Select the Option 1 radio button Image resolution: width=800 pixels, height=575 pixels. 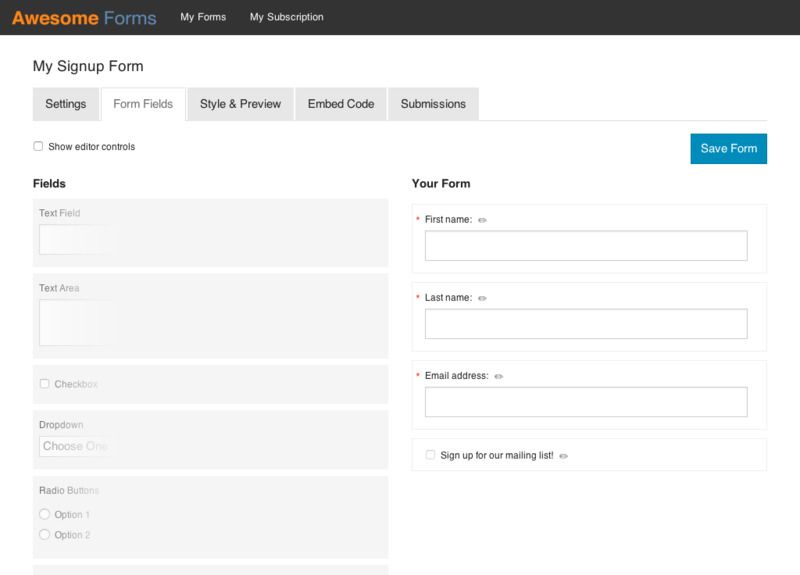pos(44,514)
